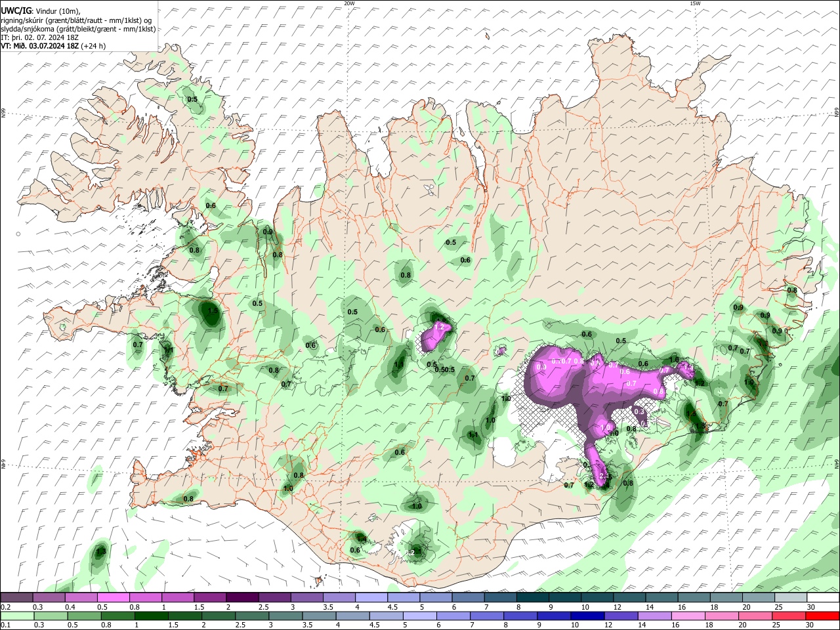Screen dimensions: 840x630
Task: Click the 2.1 value on the southern glacier
Action: pyautogui.click(x=415, y=552)
